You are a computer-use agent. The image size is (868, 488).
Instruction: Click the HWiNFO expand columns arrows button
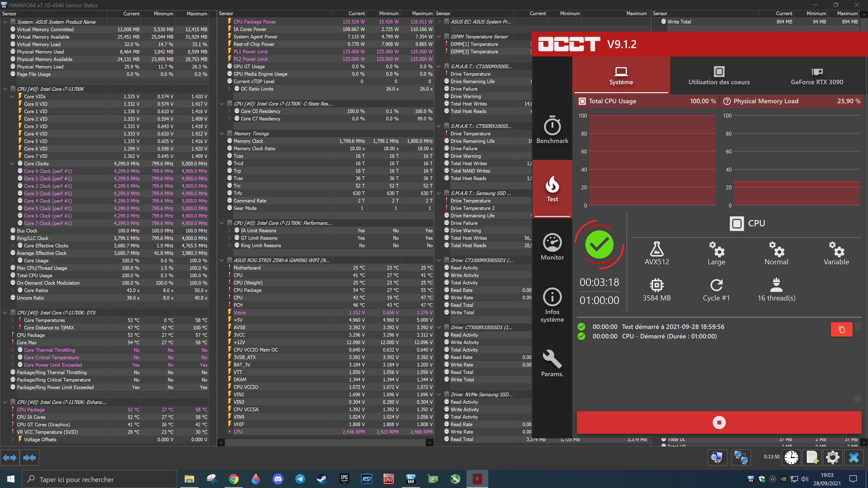tap(9, 457)
